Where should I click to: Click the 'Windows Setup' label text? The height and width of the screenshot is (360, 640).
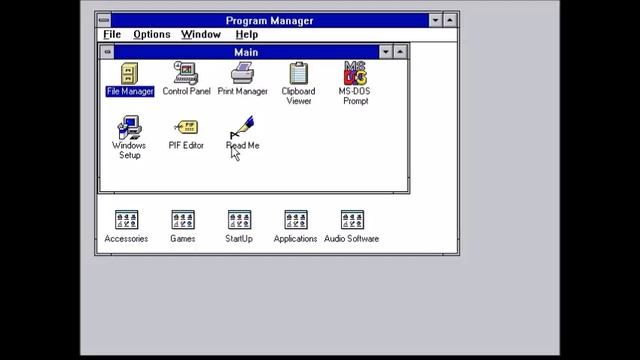129,150
